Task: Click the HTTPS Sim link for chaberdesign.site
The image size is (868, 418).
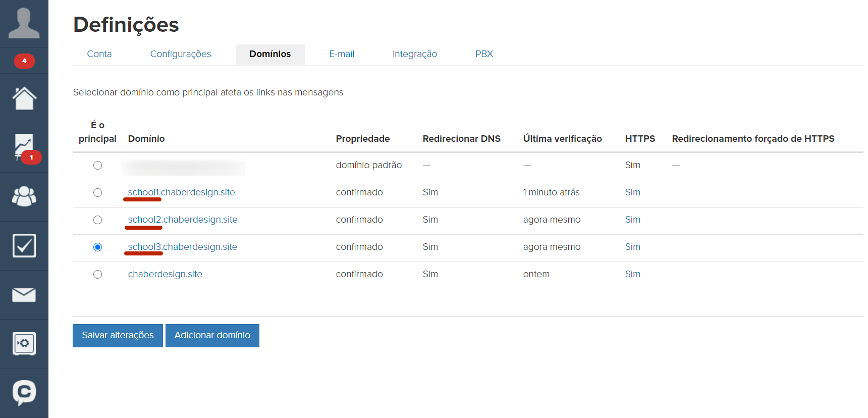Action: 632,274
